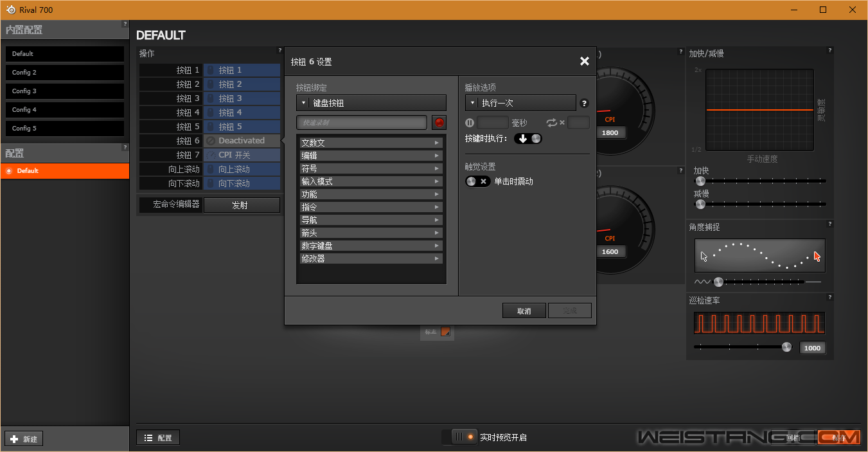868x452 pixels.
Task: Open the 执行一次 playback dropdown
Action: (520, 103)
